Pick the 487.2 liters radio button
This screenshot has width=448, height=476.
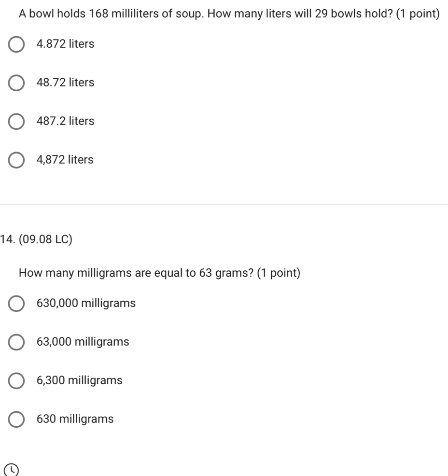[16, 122]
